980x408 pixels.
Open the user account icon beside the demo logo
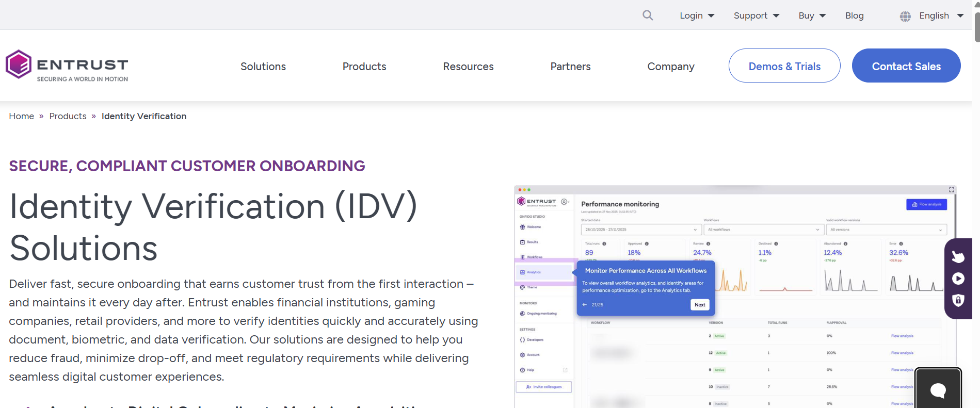coord(565,202)
